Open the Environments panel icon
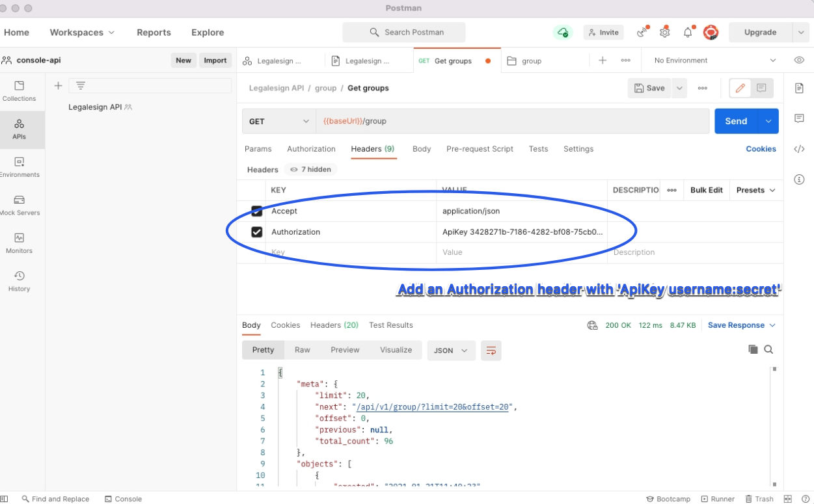 [x=21, y=166]
